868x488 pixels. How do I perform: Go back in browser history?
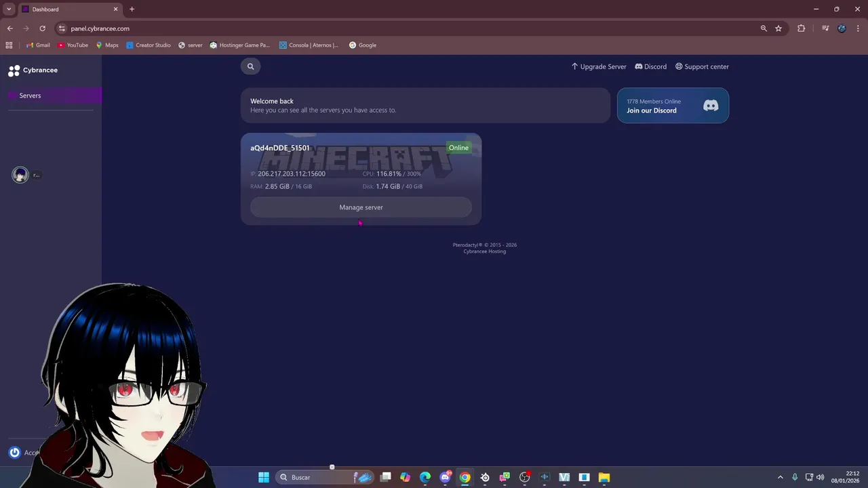[x=9, y=28]
